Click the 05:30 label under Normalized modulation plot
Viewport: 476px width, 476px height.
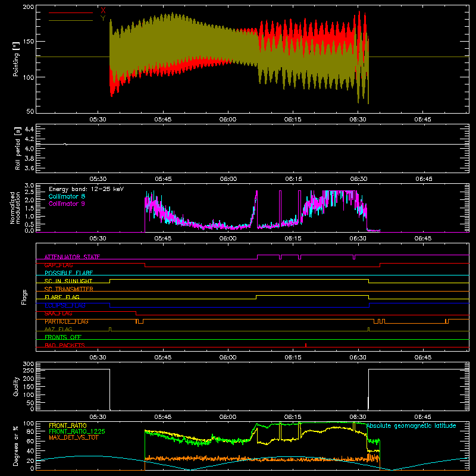[x=98, y=239]
